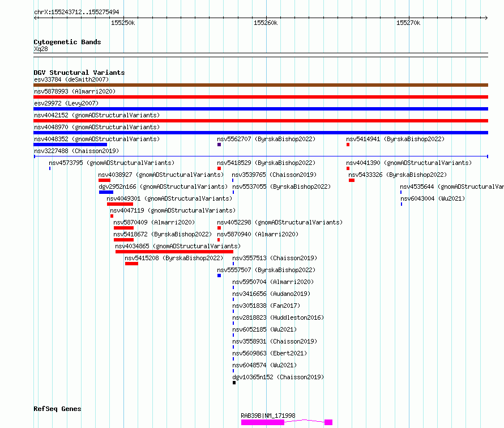Select the Xq28 cytogenetic band label

[x=41, y=49]
